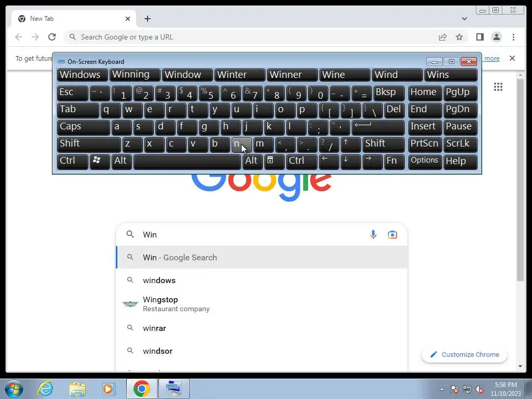Toggle the Caps key on keyboard
The height and width of the screenshot is (399, 532).
click(x=84, y=127)
